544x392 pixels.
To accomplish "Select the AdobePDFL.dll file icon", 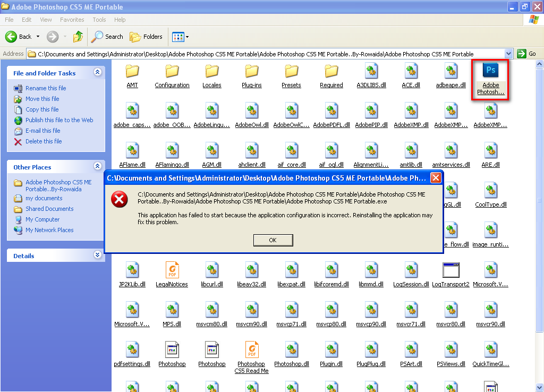I will tap(331, 111).
